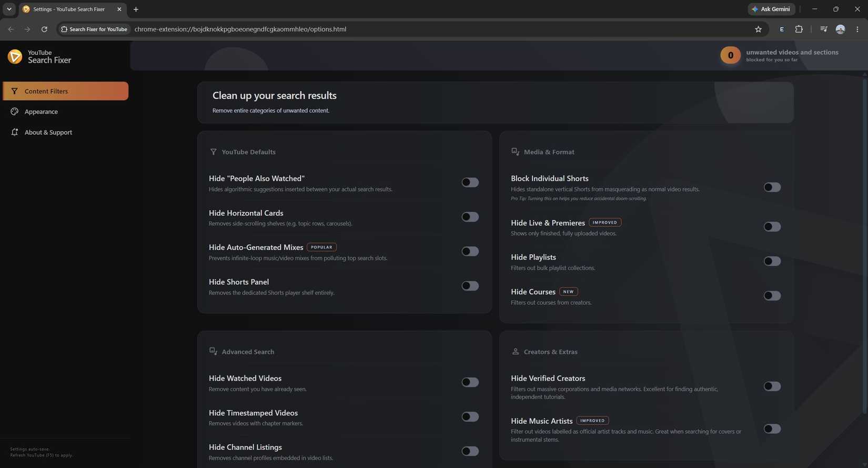868x468 pixels.
Task: Toggle Hide Live & Premieres
Action: click(x=772, y=227)
